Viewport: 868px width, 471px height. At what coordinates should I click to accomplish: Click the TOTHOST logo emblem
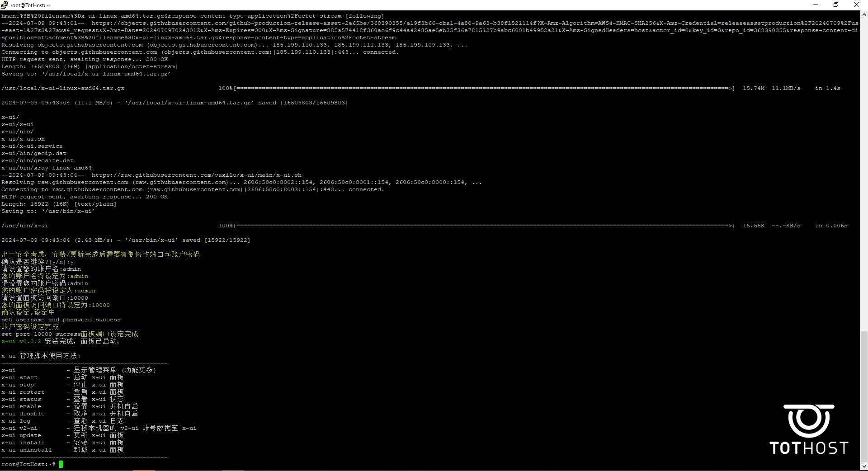(809, 421)
